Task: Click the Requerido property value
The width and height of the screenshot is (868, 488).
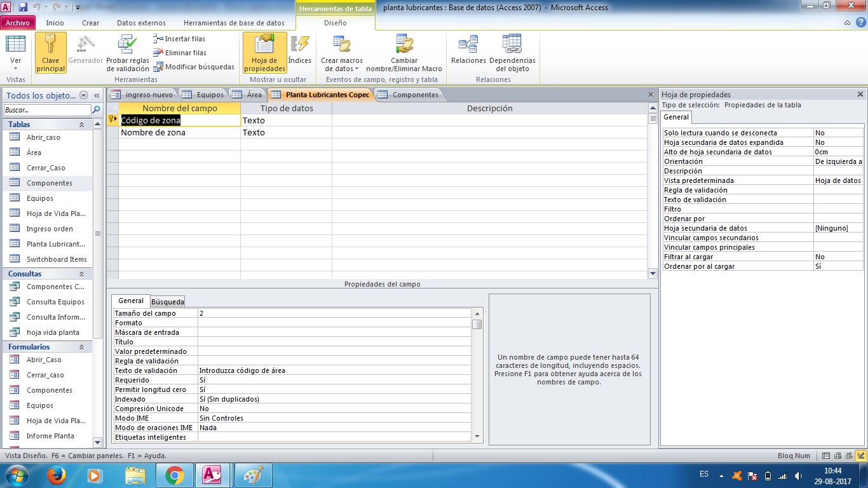Action: coord(334,380)
